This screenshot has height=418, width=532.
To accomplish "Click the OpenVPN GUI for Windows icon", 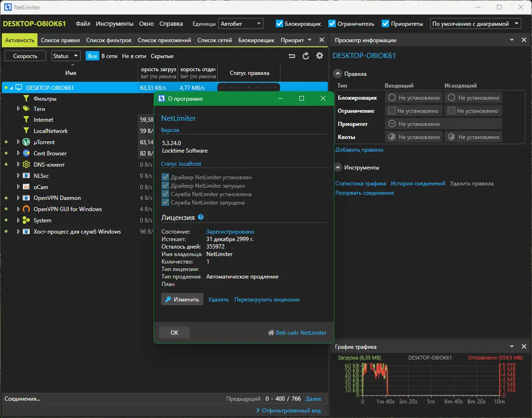I will coord(27,209).
